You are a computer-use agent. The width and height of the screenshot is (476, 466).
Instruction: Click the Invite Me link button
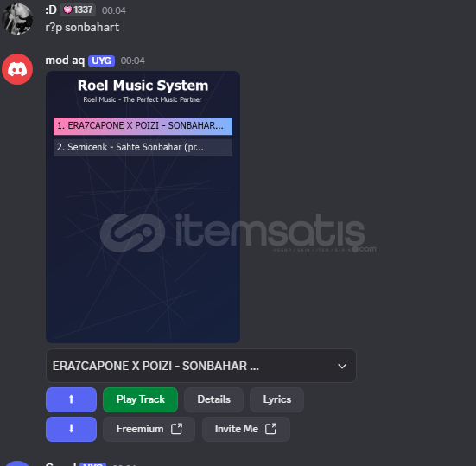coord(246,429)
